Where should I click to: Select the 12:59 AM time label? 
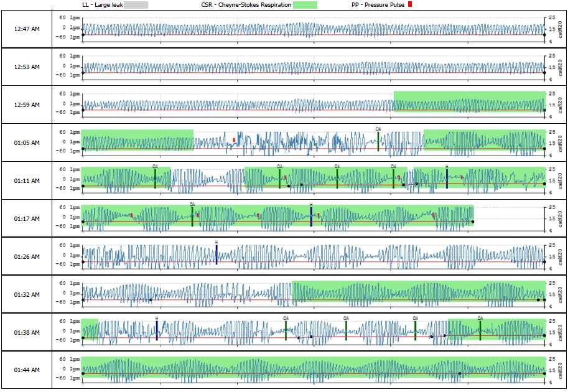click(x=27, y=105)
